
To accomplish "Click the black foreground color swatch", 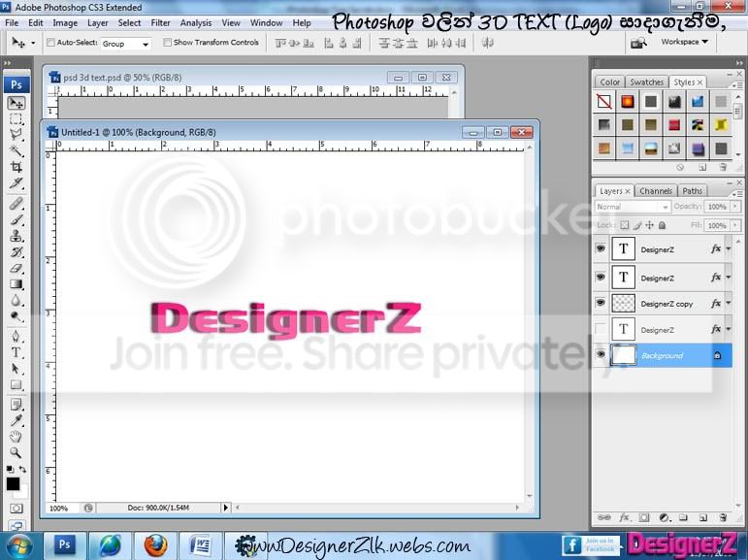I will point(13,483).
